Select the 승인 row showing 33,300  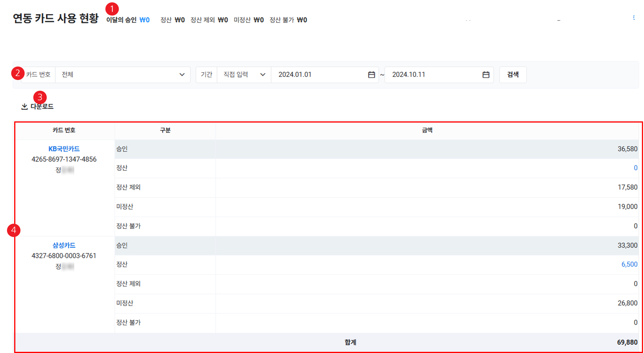point(375,245)
